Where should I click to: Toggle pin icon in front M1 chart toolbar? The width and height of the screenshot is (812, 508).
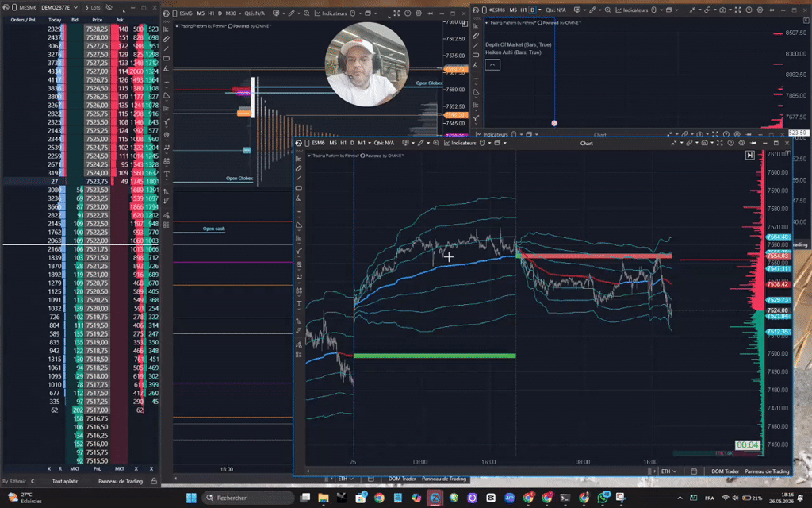(x=753, y=143)
